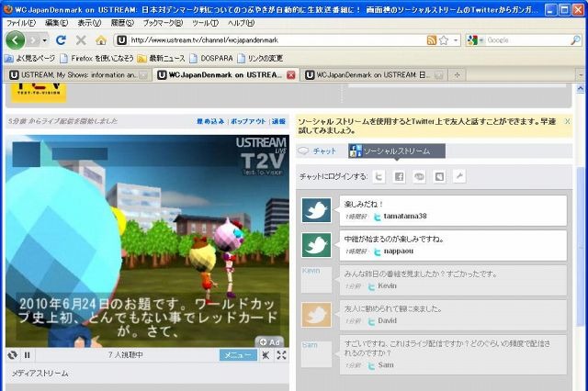Click tamatama38's Twitter avatar
Image resolution: width=588 pixels, height=391 pixels.
tap(316, 210)
